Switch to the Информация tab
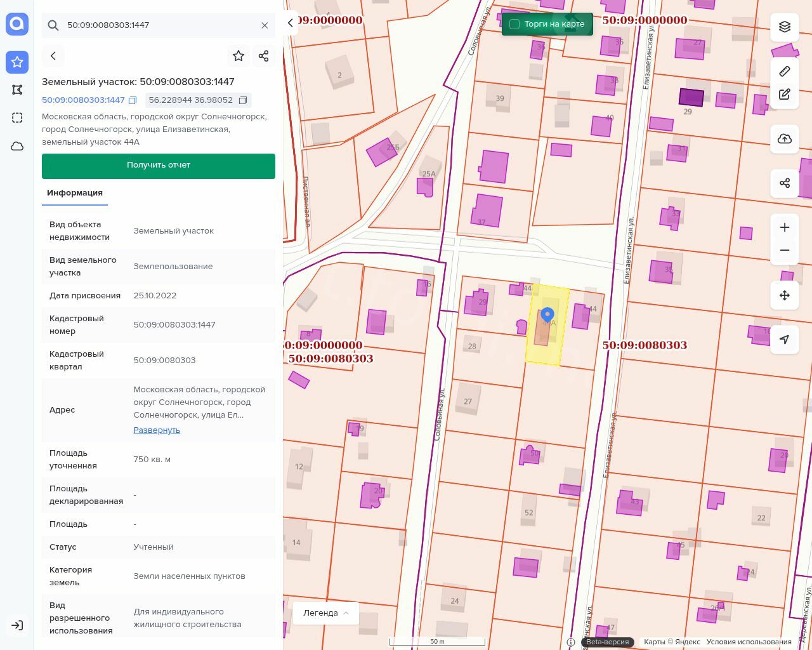The width and height of the screenshot is (812, 650). [75, 193]
